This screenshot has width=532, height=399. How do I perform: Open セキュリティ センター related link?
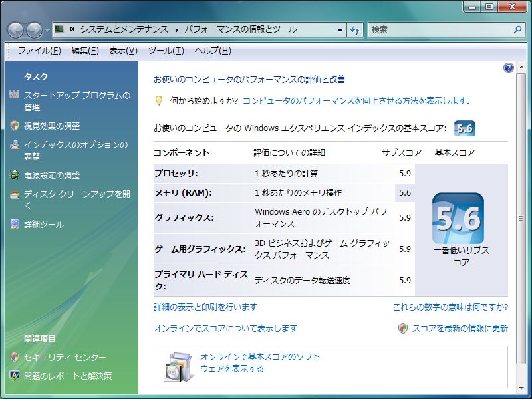[65, 357]
